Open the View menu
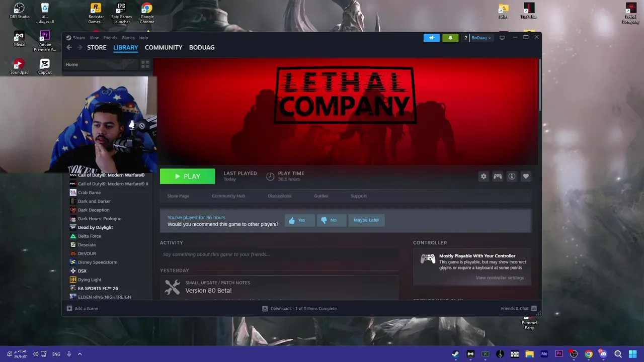 [94, 38]
